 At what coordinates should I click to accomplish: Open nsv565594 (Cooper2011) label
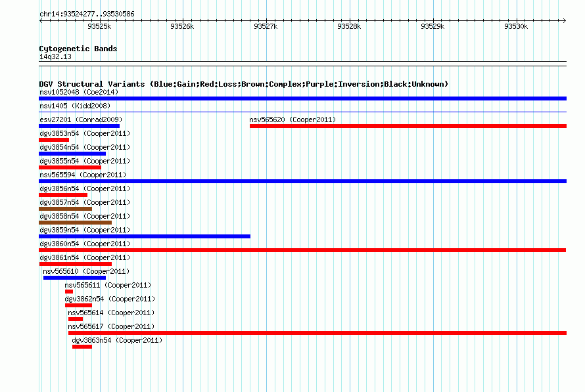(x=83, y=175)
